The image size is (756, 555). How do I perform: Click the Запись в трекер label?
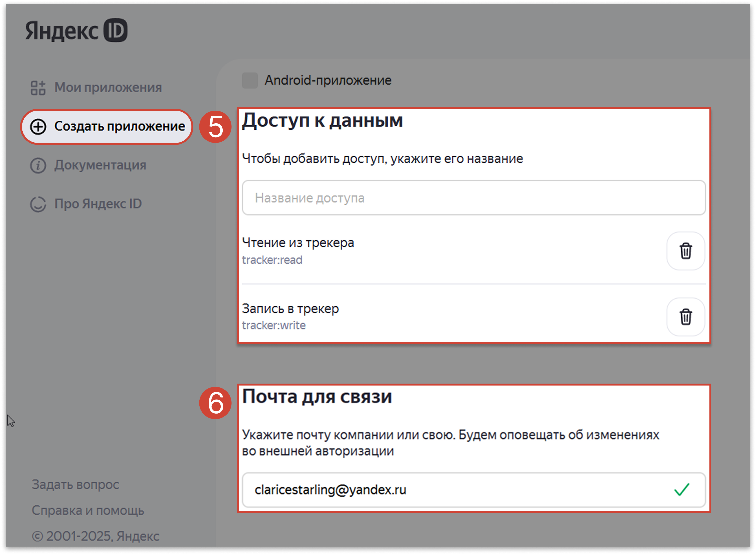point(291,309)
